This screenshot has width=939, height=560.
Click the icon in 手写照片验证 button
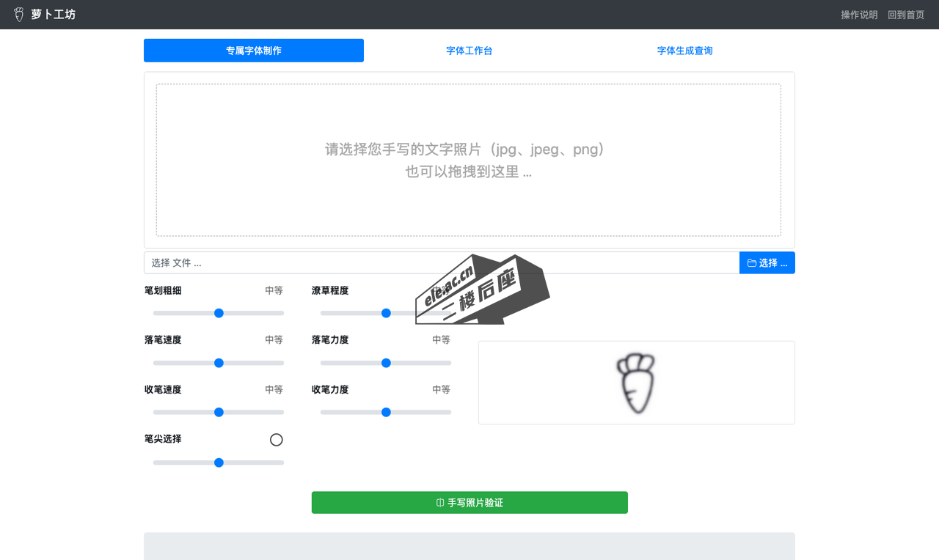tap(440, 503)
